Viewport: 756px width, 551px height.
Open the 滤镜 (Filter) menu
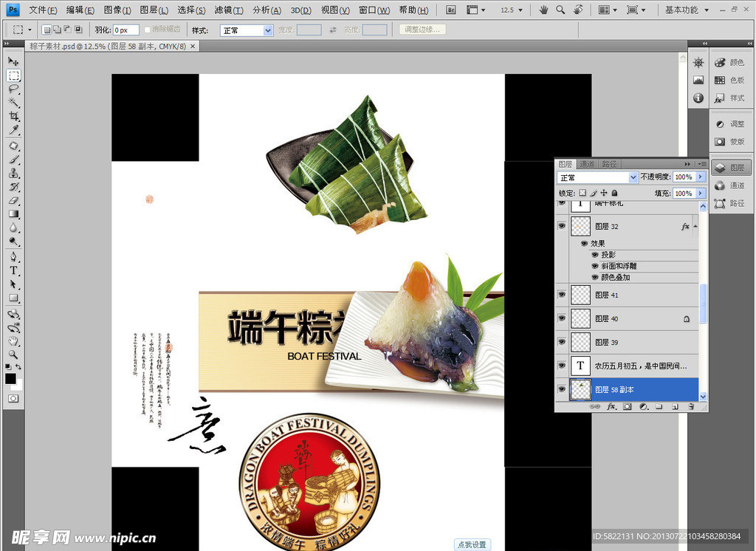[227, 10]
